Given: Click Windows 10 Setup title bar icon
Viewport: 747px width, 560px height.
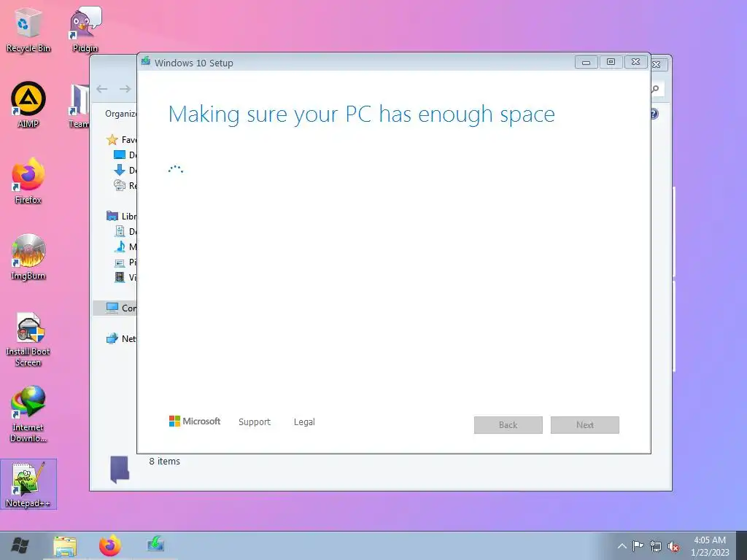Looking at the screenshot, I should point(146,61).
